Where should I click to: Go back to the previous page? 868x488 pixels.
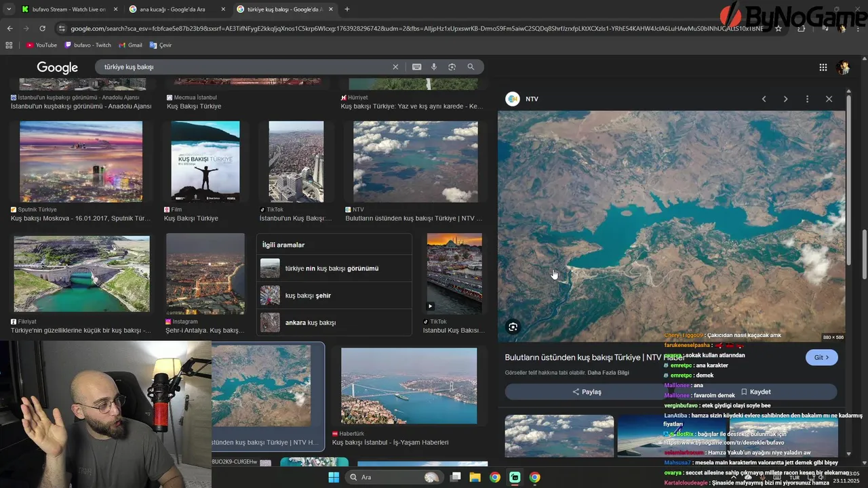[9, 28]
